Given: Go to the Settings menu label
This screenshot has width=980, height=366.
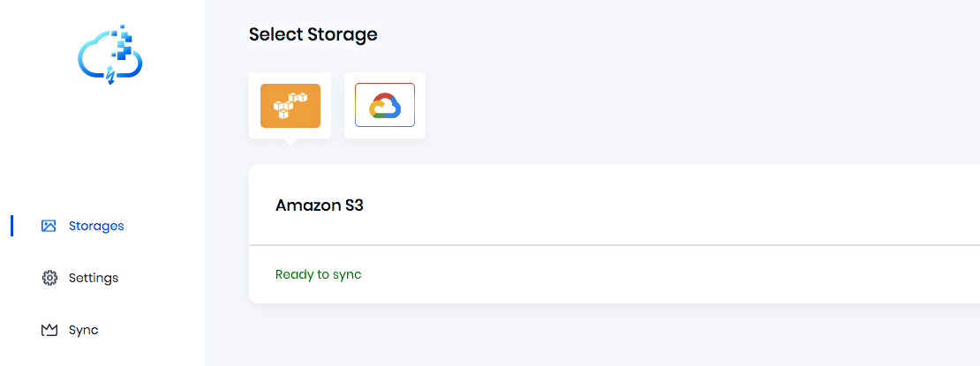Looking at the screenshot, I should pyautogui.click(x=94, y=278).
